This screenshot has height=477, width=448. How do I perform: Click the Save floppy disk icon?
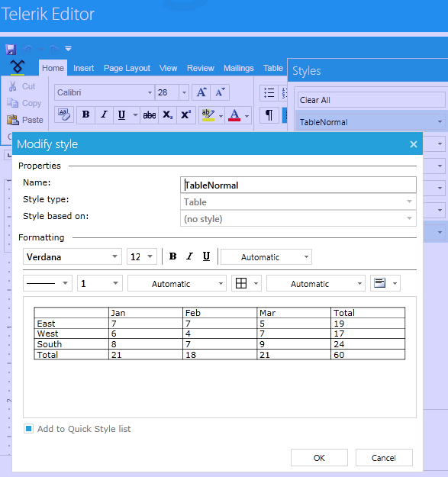pyautogui.click(x=11, y=49)
